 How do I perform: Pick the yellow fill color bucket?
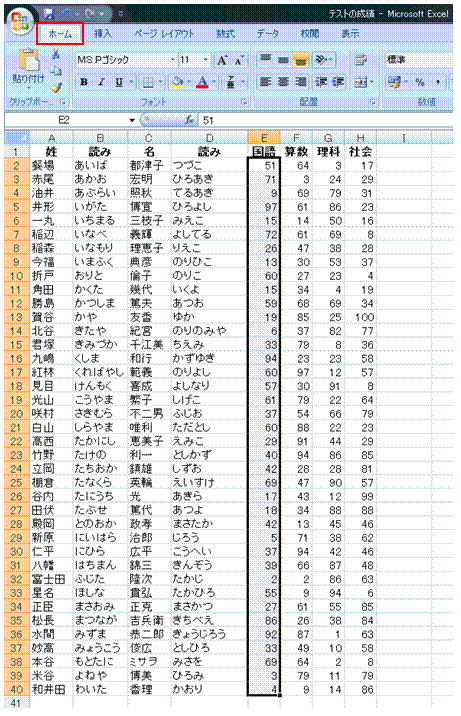(x=176, y=82)
